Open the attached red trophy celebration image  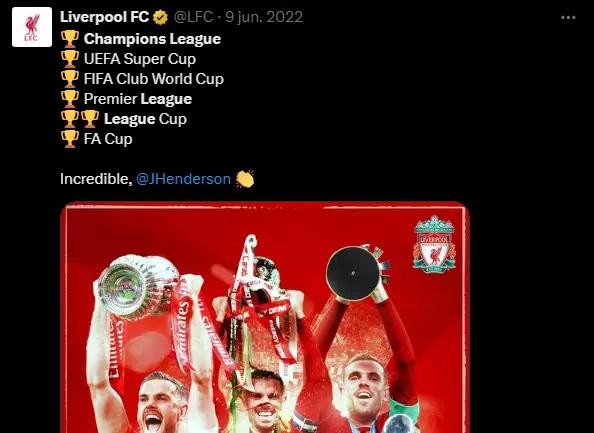click(265, 317)
